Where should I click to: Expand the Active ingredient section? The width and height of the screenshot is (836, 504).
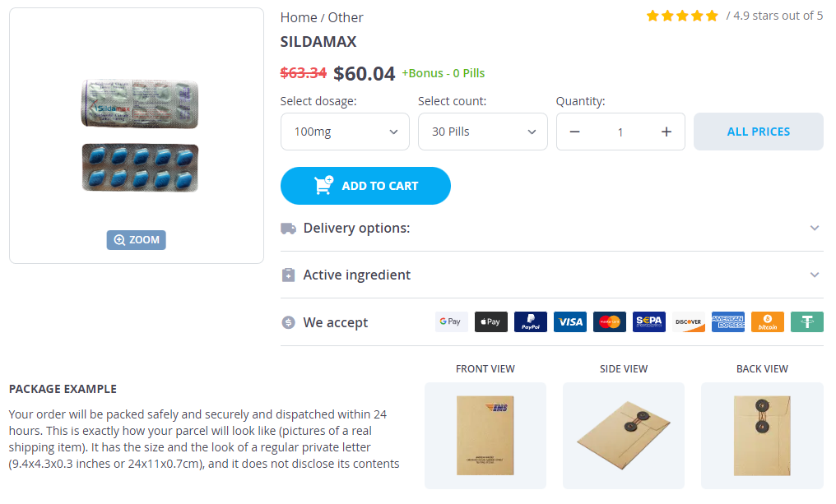551,275
